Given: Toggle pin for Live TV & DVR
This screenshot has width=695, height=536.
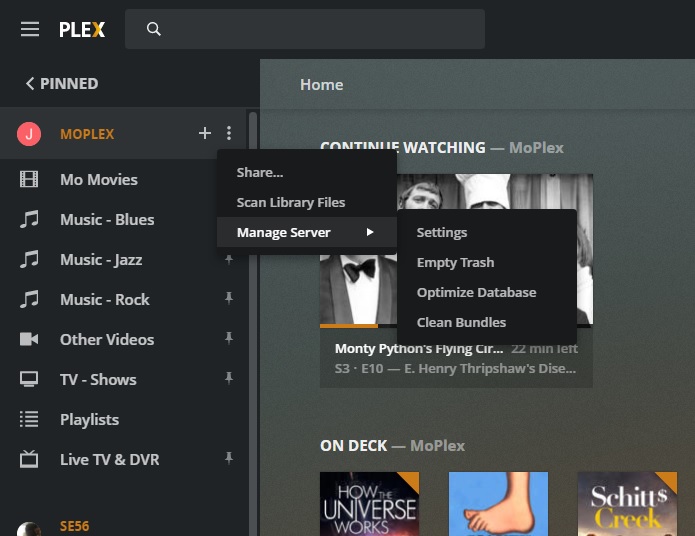Looking at the screenshot, I should (229, 458).
